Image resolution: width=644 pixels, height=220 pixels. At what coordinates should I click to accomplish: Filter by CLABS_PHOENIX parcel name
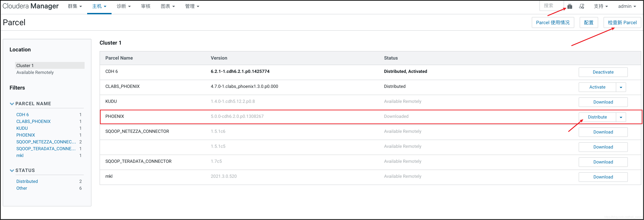[33, 121]
